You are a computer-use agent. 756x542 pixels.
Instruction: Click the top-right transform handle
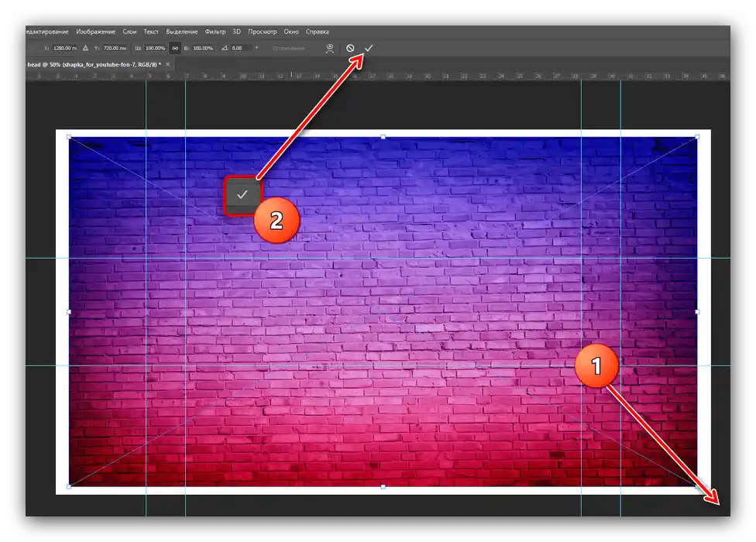click(697, 137)
